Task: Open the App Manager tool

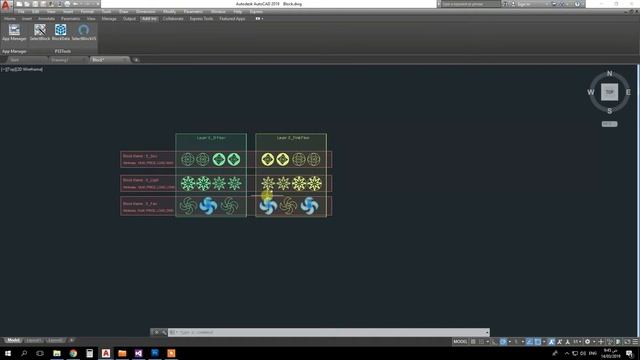Action: pos(14,32)
